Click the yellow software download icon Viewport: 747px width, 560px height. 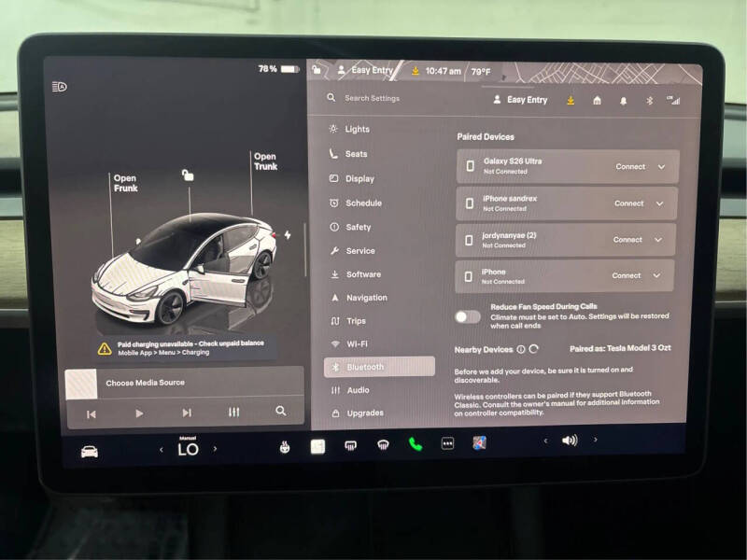tap(571, 100)
